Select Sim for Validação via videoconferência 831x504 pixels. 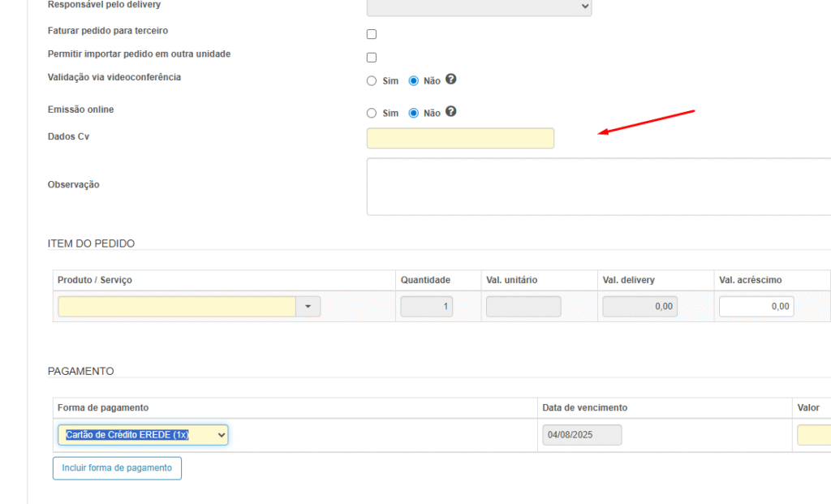(372, 81)
